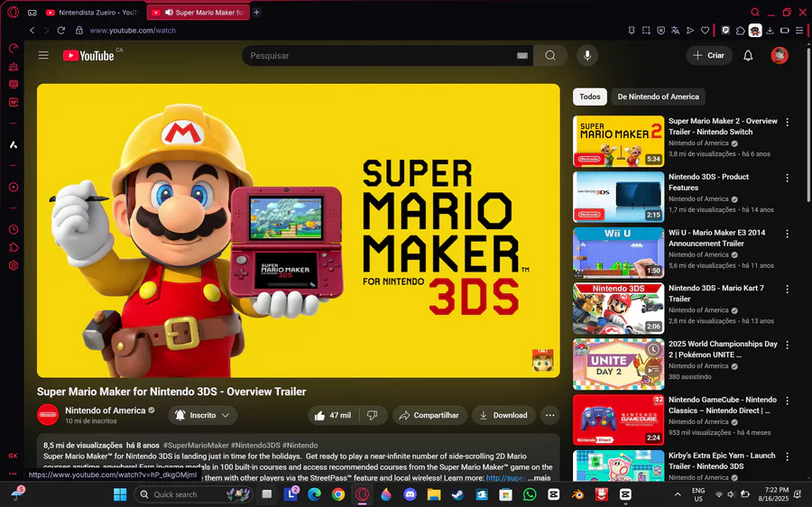Open the Nintendo GameCube Classics thumbnail

click(618, 420)
